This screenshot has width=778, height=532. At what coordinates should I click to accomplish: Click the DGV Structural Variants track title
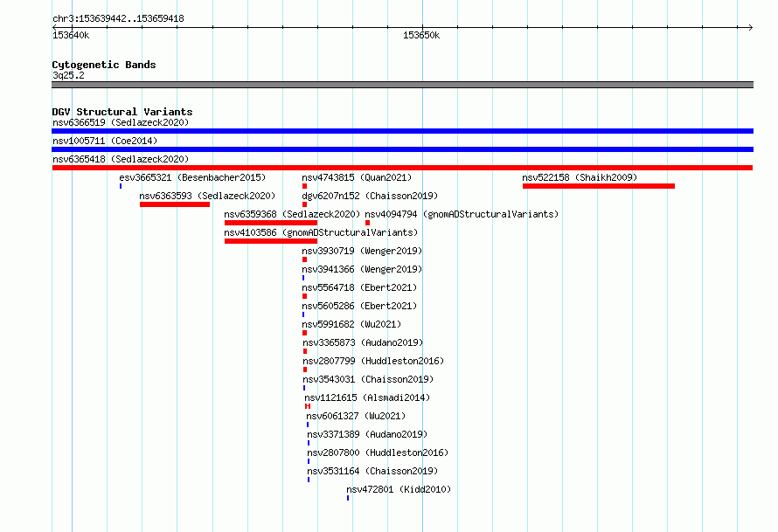122,112
